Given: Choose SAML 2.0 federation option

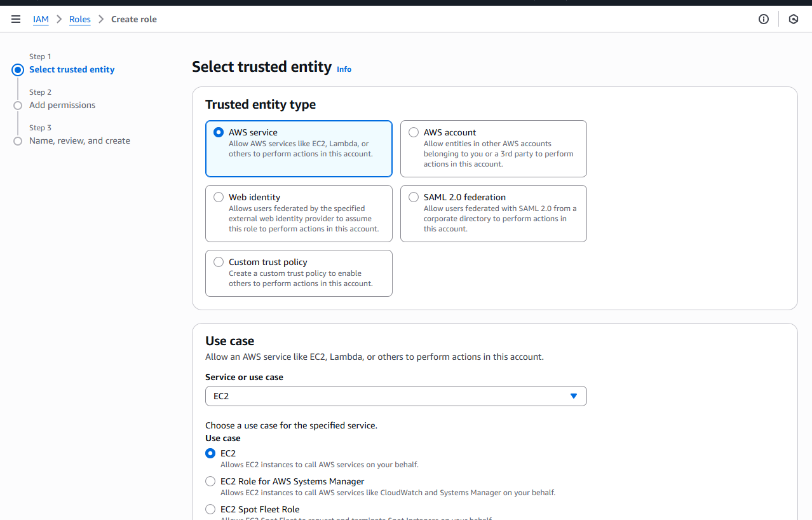Looking at the screenshot, I should pyautogui.click(x=414, y=197).
